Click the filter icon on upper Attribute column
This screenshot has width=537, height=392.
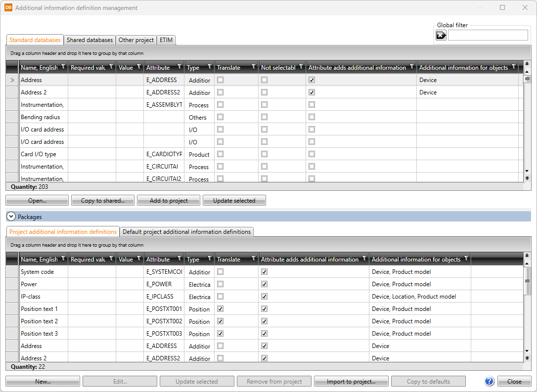179,67
